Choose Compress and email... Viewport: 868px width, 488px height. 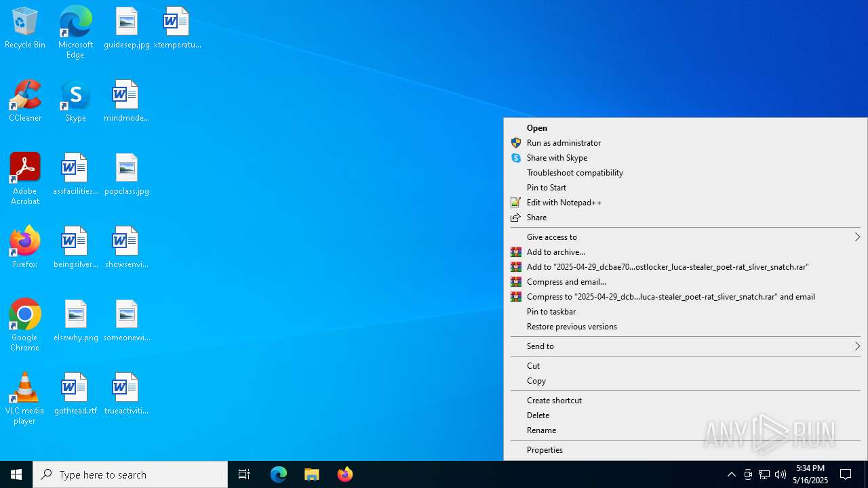tap(686, 282)
